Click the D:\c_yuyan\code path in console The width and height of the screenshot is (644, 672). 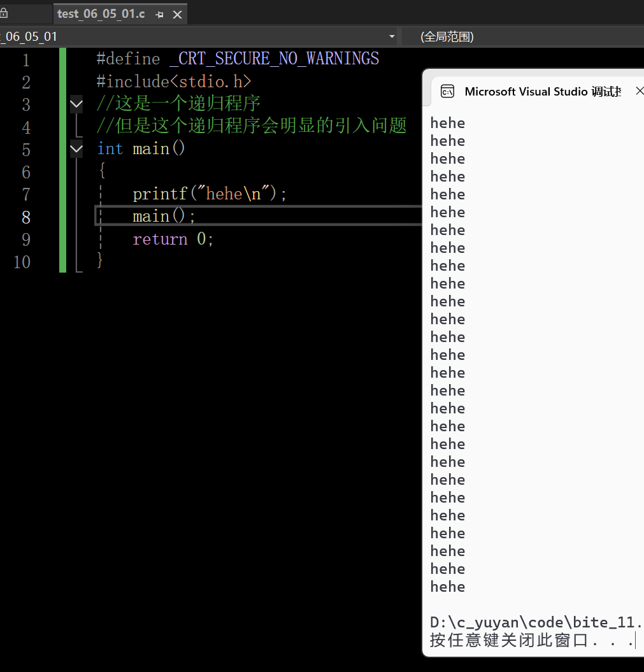tap(534, 622)
